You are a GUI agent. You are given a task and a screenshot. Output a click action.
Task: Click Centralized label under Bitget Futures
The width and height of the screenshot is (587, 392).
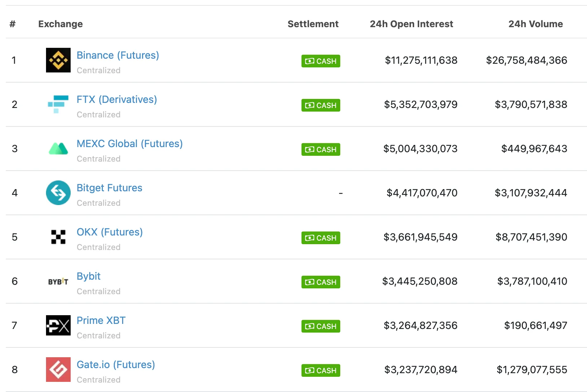[99, 203]
